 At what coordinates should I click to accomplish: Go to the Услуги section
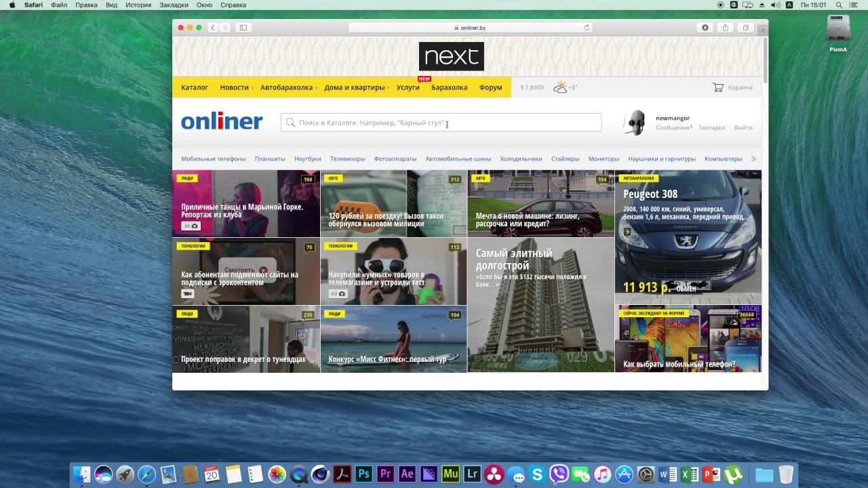pos(408,87)
